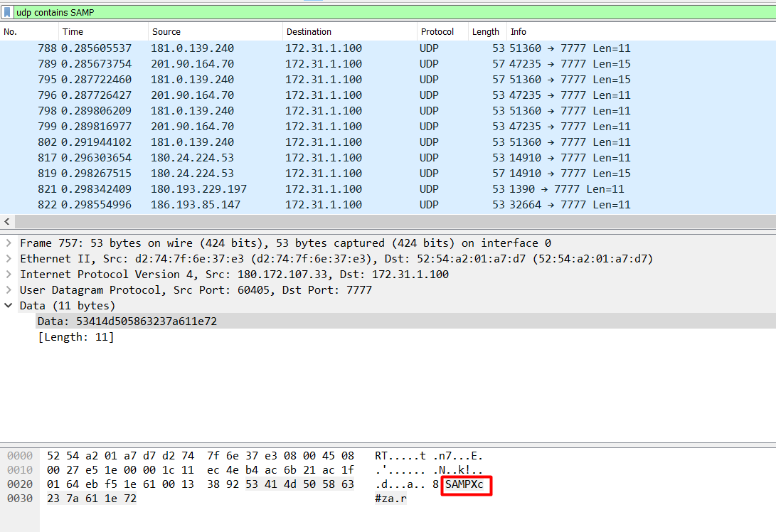Click the hex offset 0030 row label
The height and width of the screenshot is (532, 776).
point(20,499)
